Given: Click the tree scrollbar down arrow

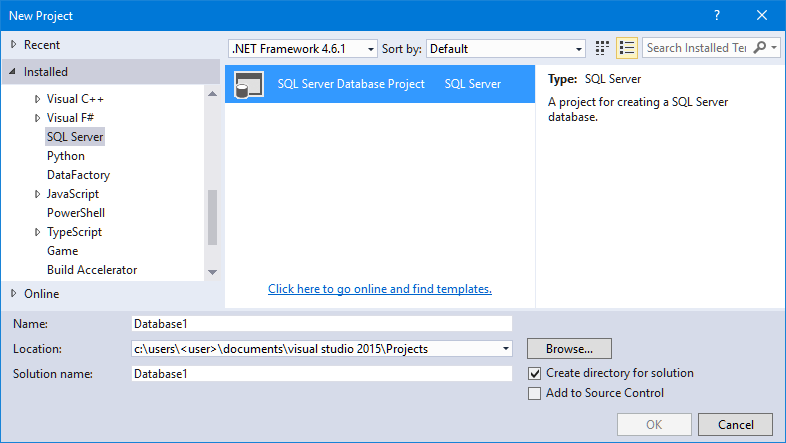Looking at the screenshot, I should [x=213, y=272].
